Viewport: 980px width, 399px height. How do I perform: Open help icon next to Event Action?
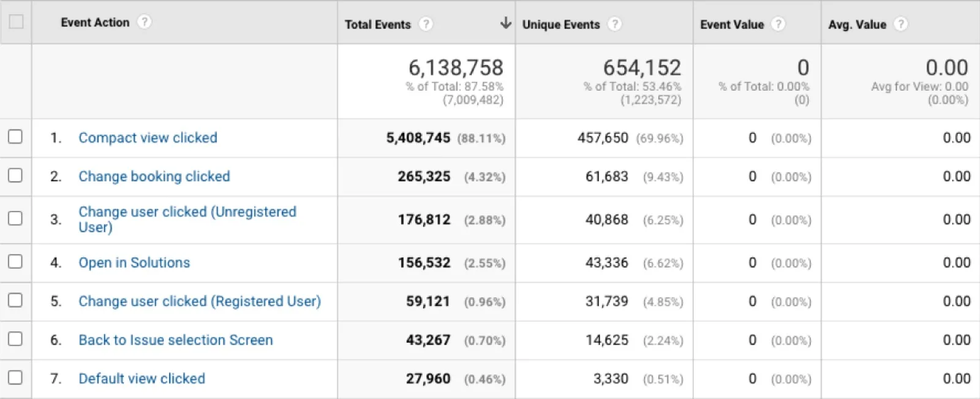pos(144,22)
